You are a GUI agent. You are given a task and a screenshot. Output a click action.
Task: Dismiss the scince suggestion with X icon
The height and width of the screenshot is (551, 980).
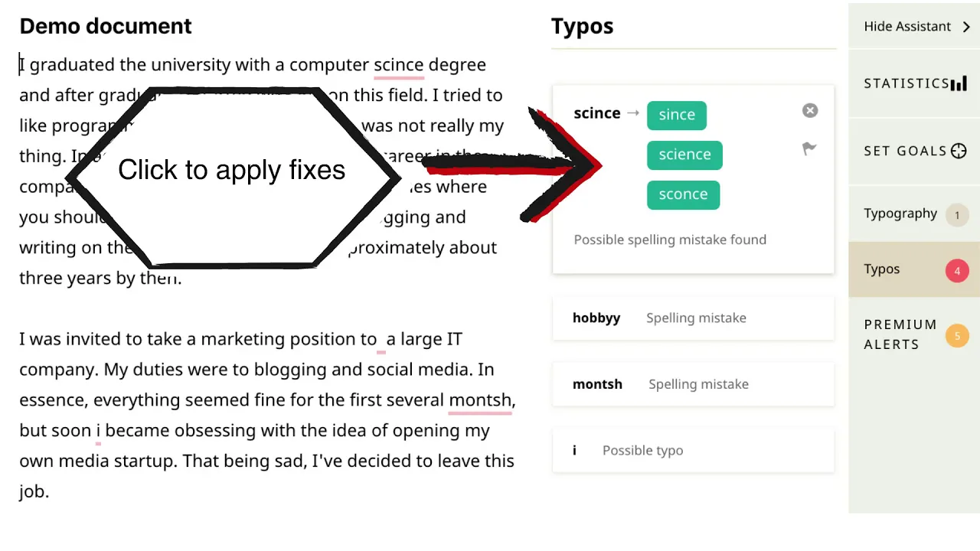[810, 111]
